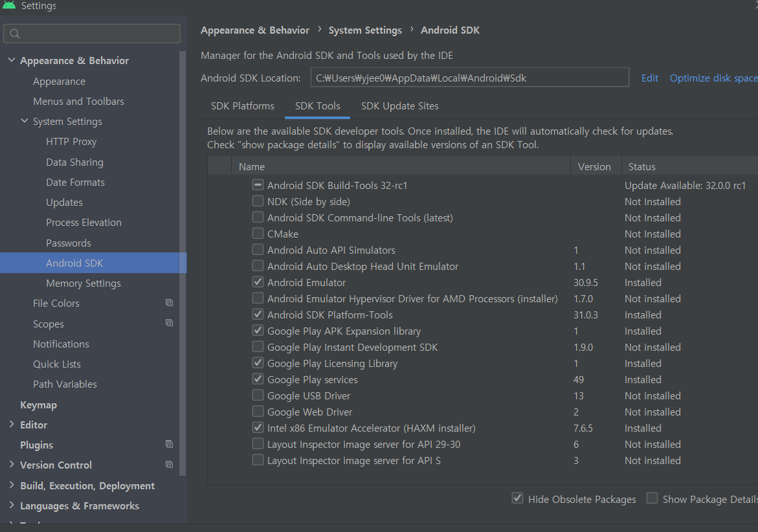758x532 pixels.
Task: Uncheck Android SDK Platform-Tools checkbox
Action: pyautogui.click(x=258, y=314)
